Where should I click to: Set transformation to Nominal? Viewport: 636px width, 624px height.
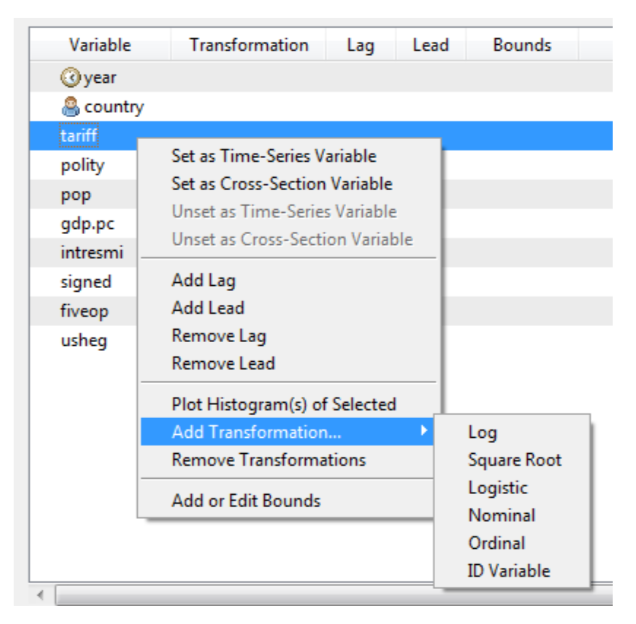(501, 515)
